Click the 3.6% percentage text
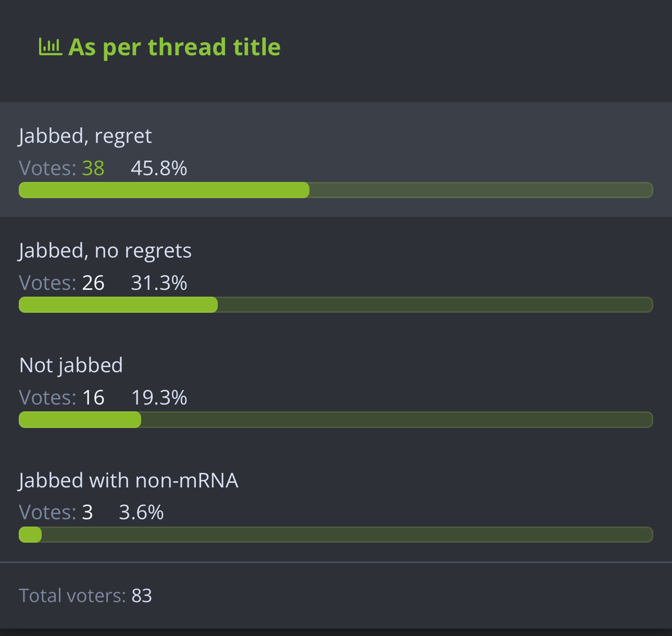This screenshot has width=672, height=636. pyautogui.click(x=141, y=512)
